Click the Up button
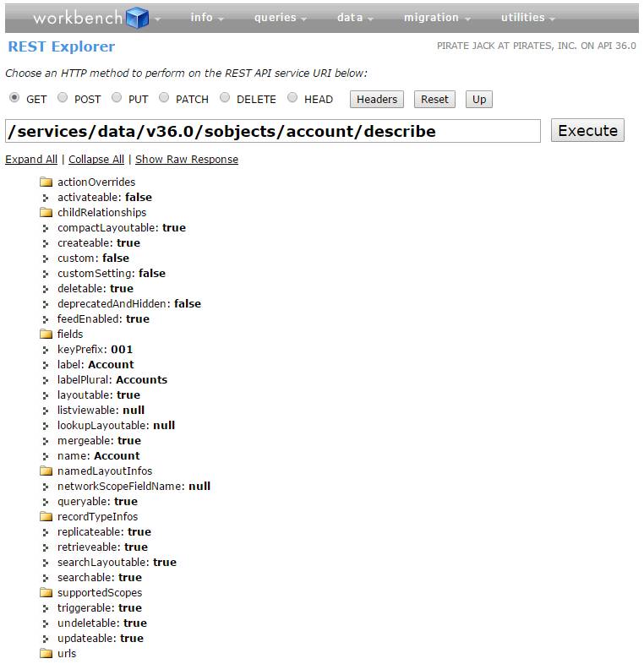 [x=478, y=99]
